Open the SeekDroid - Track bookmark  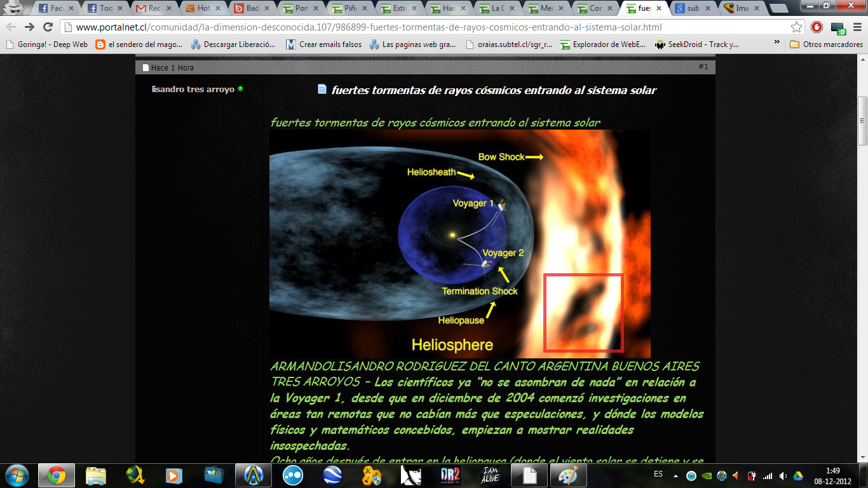[698, 44]
